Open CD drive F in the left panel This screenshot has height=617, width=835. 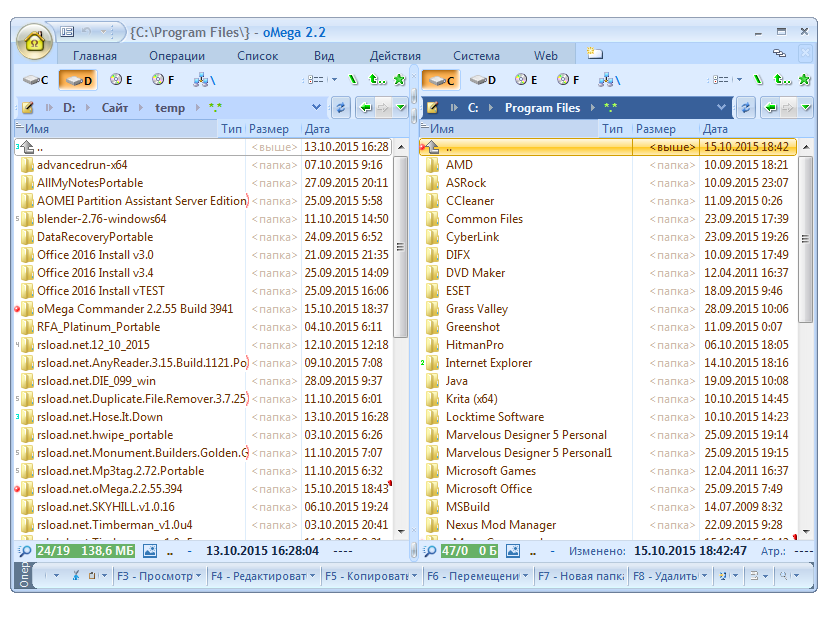(163, 80)
